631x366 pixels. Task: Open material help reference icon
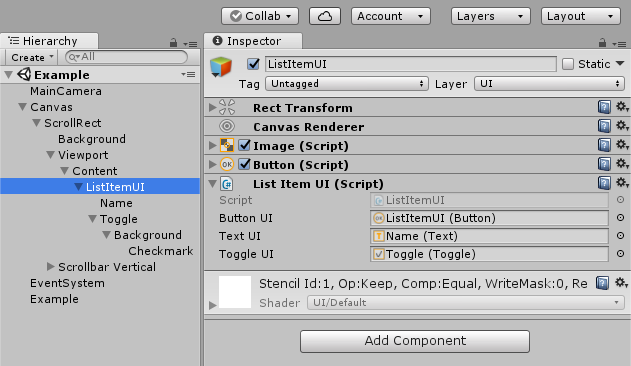click(602, 283)
